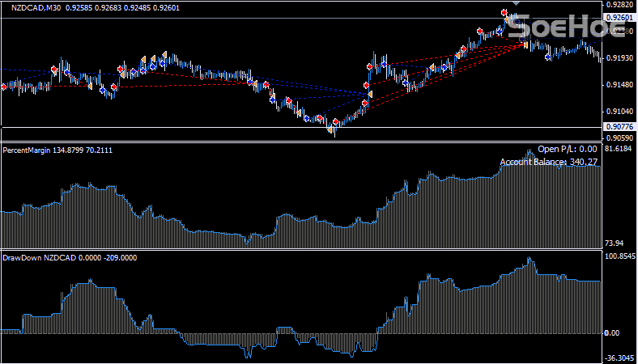Screen dimensions: 638x364
Task: Click the 0.91480 price axis label
Action: coord(619,85)
